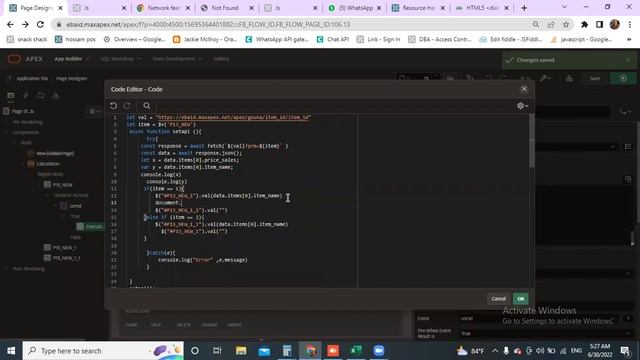640x360 pixels.
Task: Undo the last edit in Code Editor
Action: (113, 106)
